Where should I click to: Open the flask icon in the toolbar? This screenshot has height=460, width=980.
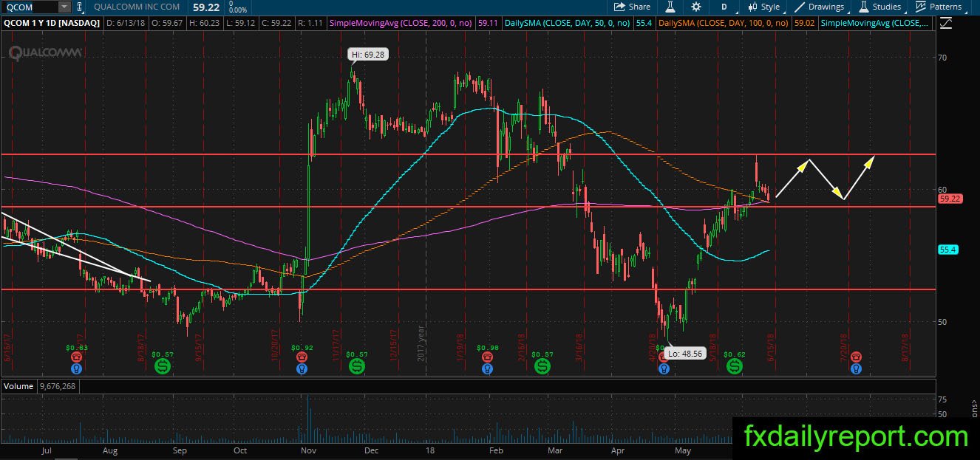tap(670, 7)
